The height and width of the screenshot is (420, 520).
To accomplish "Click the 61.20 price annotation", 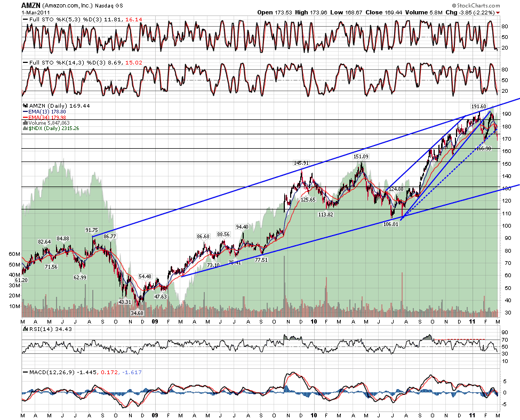I will (21, 280).
